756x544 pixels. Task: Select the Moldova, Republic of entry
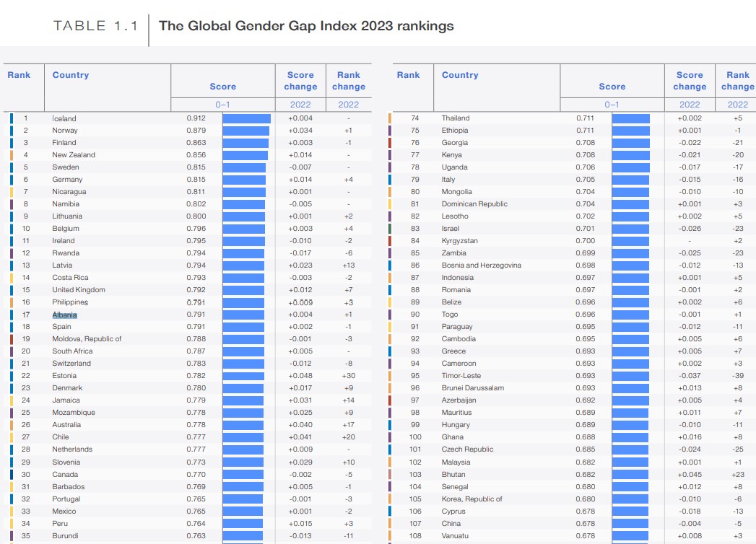tap(87, 339)
